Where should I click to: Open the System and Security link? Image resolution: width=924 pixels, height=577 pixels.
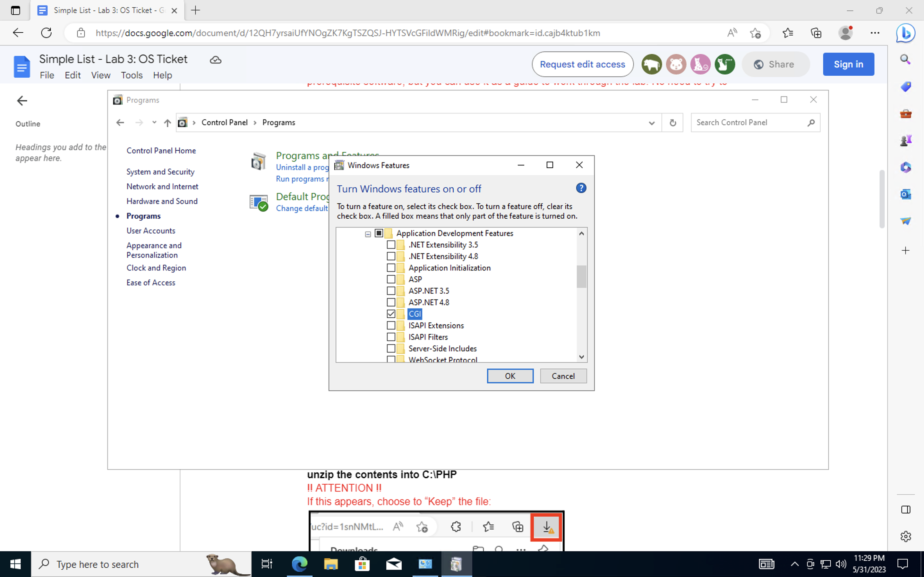point(160,172)
